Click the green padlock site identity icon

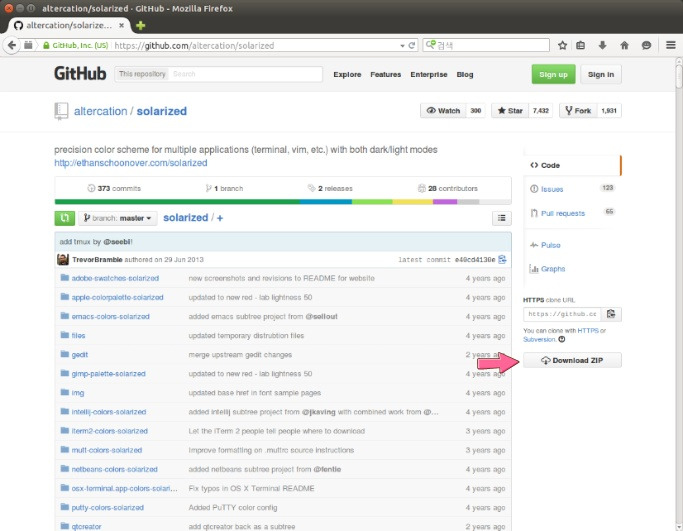tap(46, 45)
